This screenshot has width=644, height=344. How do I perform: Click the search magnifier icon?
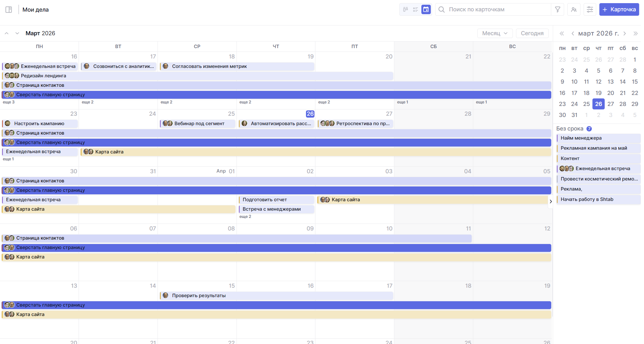[x=441, y=9]
